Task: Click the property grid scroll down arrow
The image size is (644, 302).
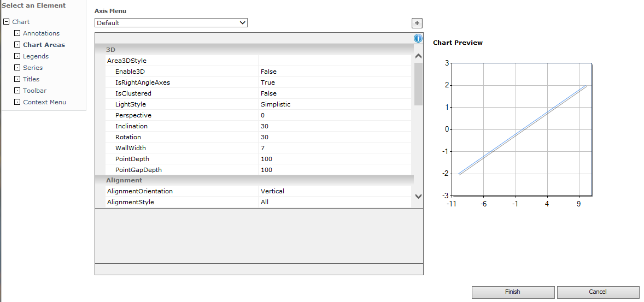Action: pos(418,197)
